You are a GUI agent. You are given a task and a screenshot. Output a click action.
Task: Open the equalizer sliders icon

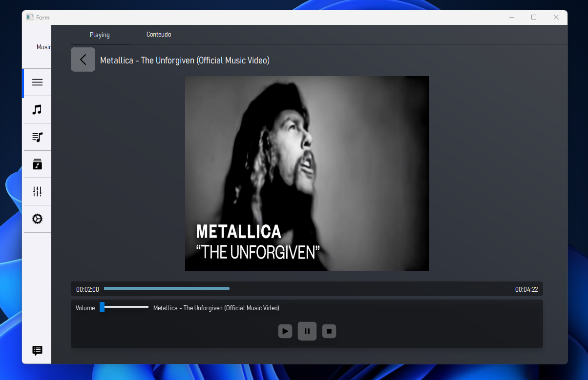point(37,192)
